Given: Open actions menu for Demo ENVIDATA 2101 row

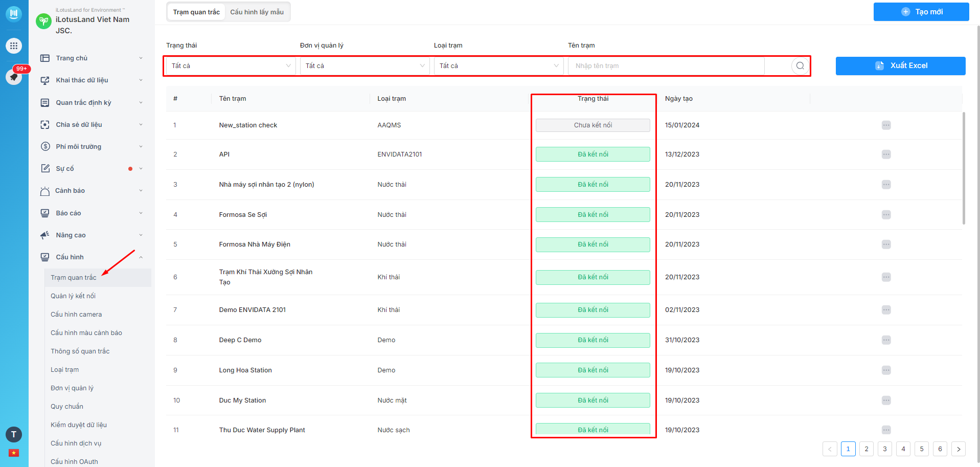Looking at the screenshot, I should click(x=886, y=310).
